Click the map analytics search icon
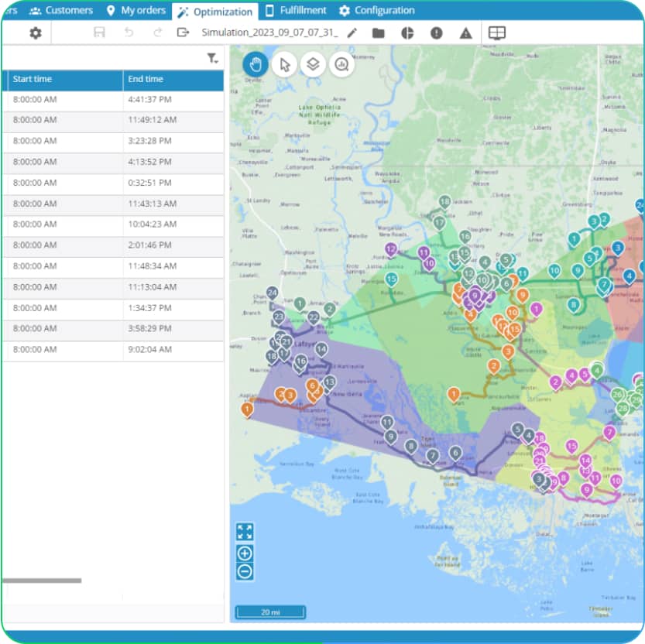The height and width of the screenshot is (644, 645). coord(341,64)
